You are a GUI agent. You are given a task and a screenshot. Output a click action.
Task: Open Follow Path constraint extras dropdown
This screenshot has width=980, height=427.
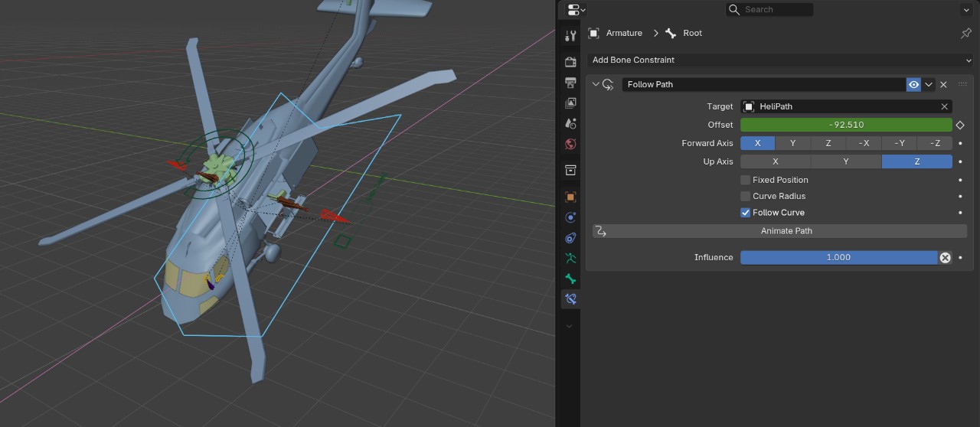[929, 85]
